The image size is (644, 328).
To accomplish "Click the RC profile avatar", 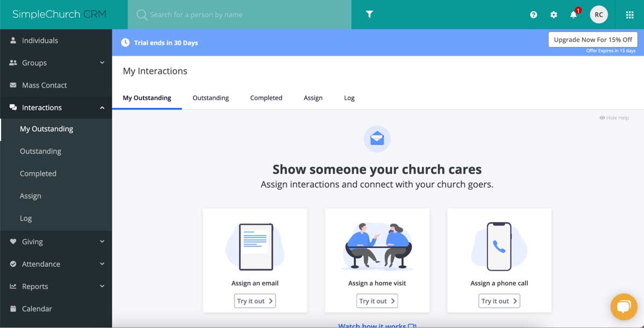I will tap(599, 14).
